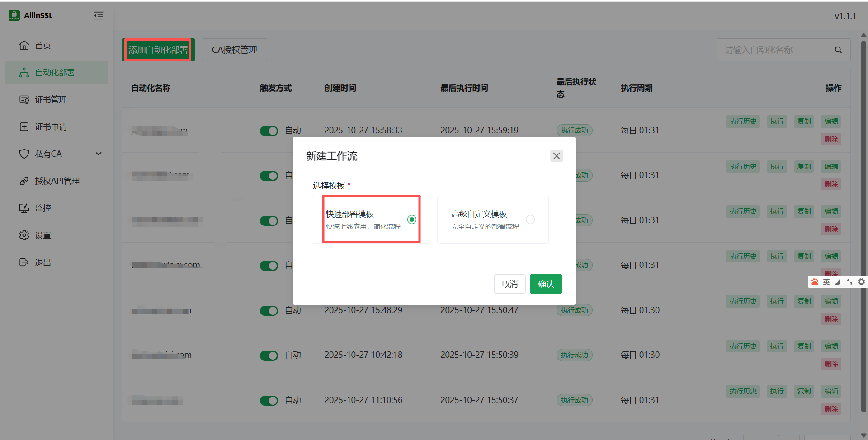Toggle the auto switch in the first row

coord(269,131)
